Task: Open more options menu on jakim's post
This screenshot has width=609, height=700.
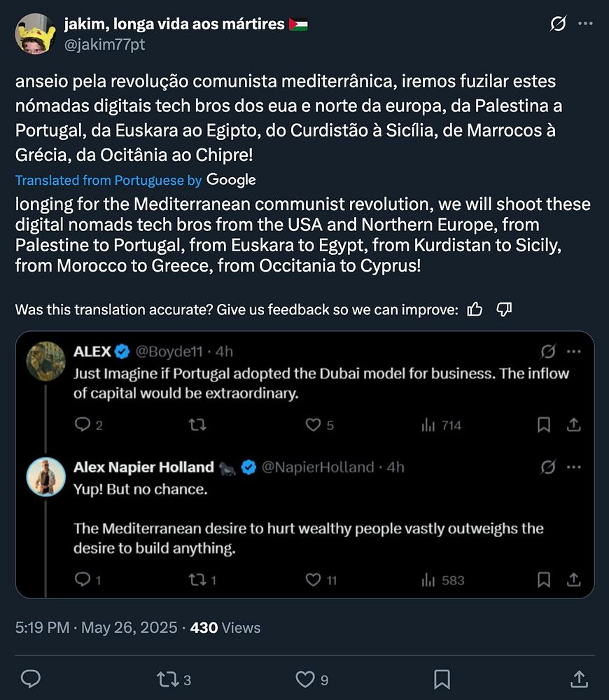Action: [x=585, y=24]
